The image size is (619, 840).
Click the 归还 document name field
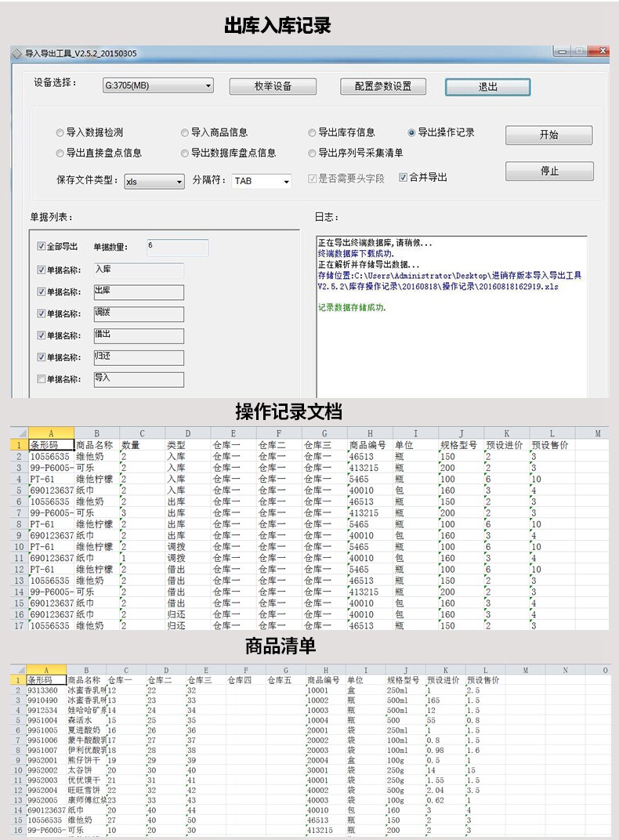(x=139, y=358)
